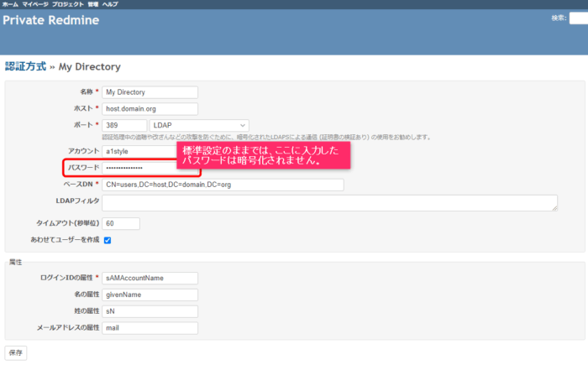
Task: Toggle the あわせてユーザーを作成 checkbox
Action: tap(108, 240)
